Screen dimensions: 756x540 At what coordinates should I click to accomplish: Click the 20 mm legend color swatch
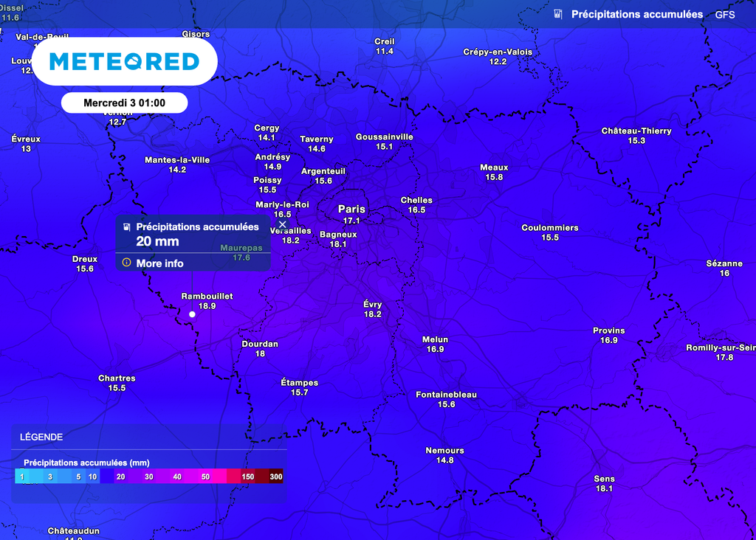(120, 477)
